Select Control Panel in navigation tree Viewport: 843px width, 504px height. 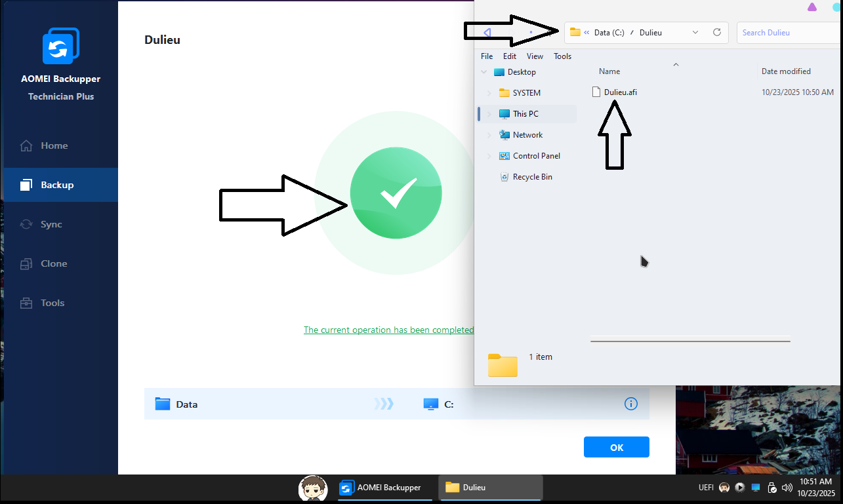point(536,156)
